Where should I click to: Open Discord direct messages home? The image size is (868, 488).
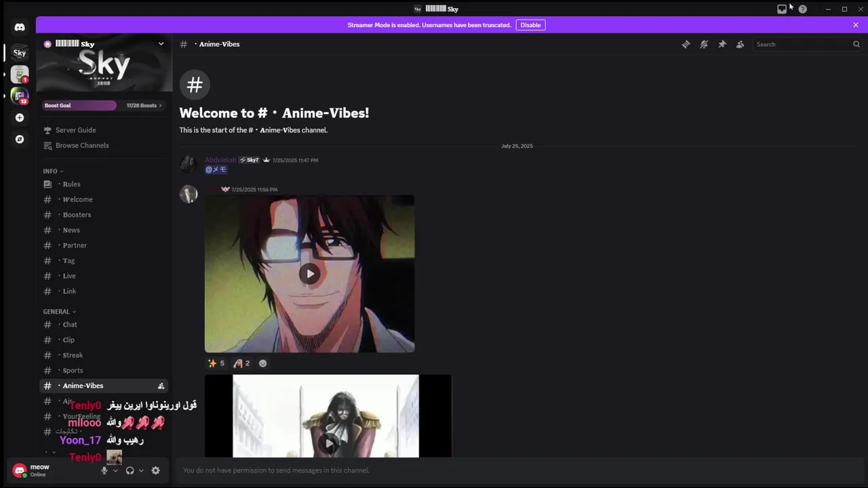20,27
